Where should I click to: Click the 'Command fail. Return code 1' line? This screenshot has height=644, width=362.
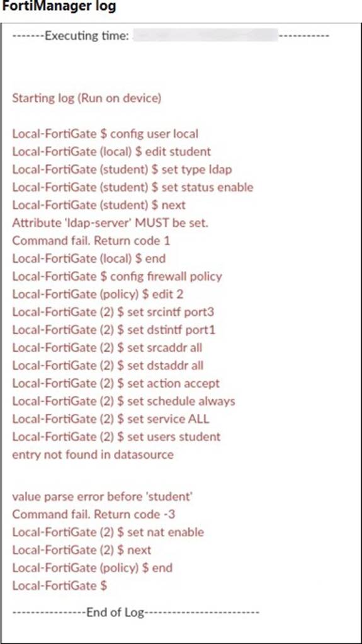click(x=91, y=241)
